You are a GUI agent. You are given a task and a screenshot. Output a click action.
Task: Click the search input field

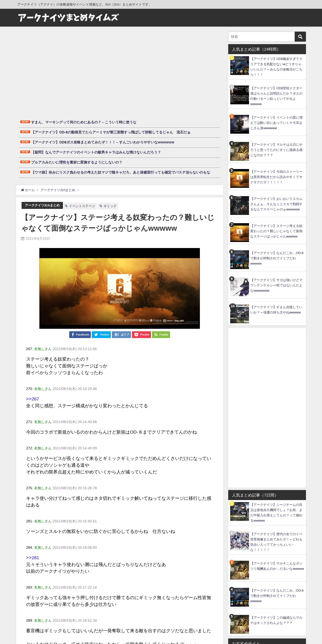[x=261, y=37]
